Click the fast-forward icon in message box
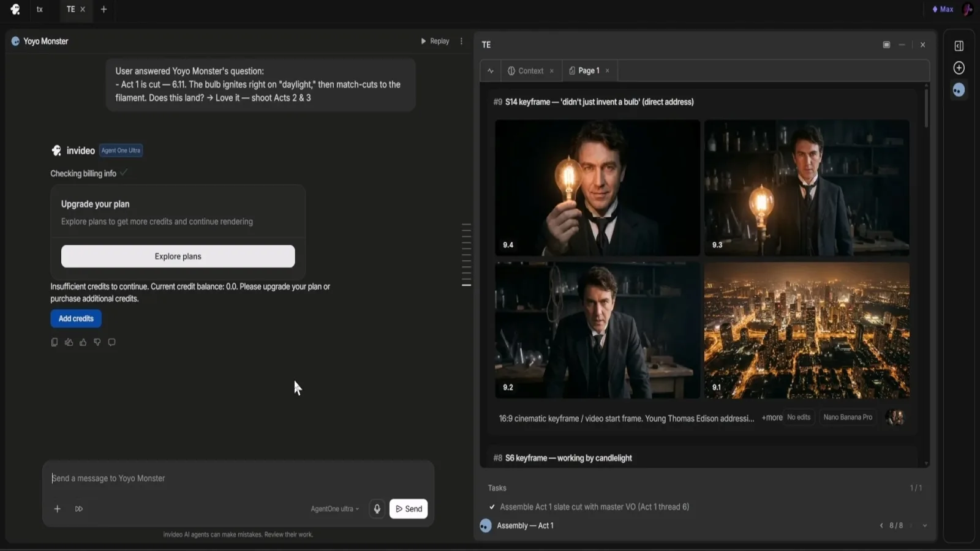 click(x=79, y=509)
